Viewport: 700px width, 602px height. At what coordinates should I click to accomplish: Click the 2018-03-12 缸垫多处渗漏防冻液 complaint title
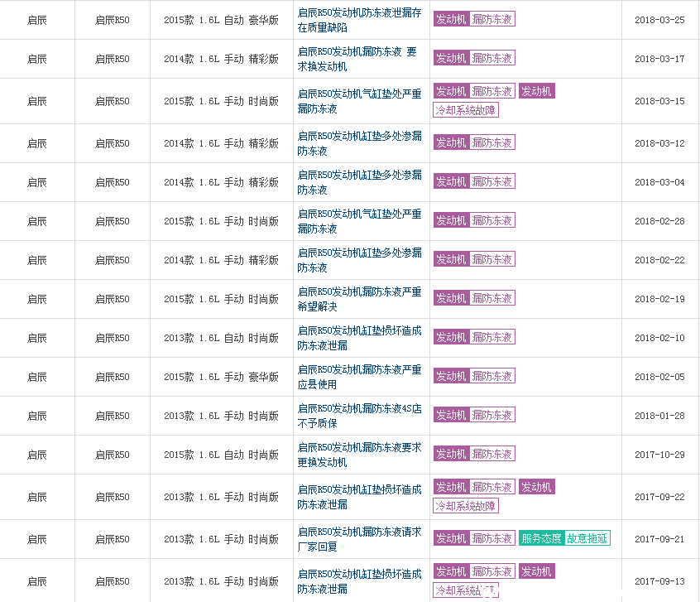coord(359,143)
